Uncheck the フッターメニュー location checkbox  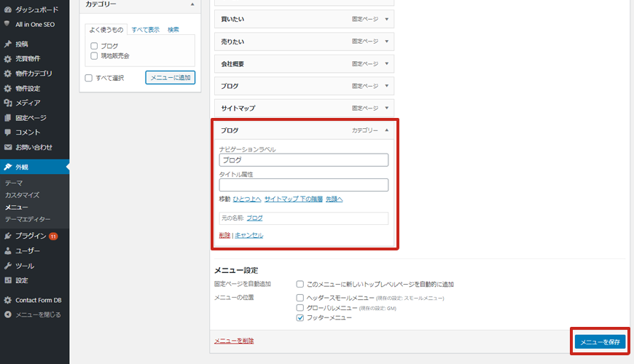pyautogui.click(x=300, y=318)
